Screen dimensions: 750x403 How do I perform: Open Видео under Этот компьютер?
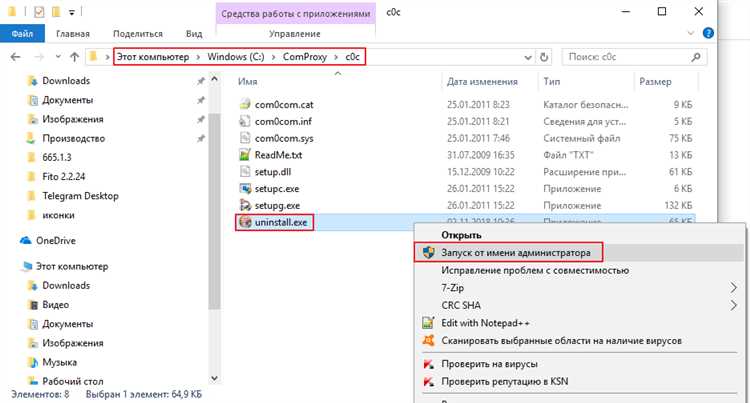(55, 305)
